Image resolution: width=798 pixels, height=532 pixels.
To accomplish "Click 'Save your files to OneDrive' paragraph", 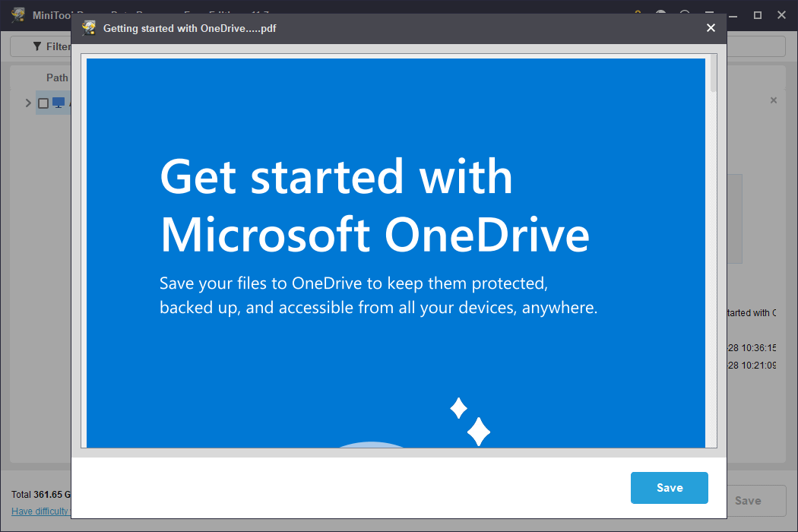I will tap(378, 296).
